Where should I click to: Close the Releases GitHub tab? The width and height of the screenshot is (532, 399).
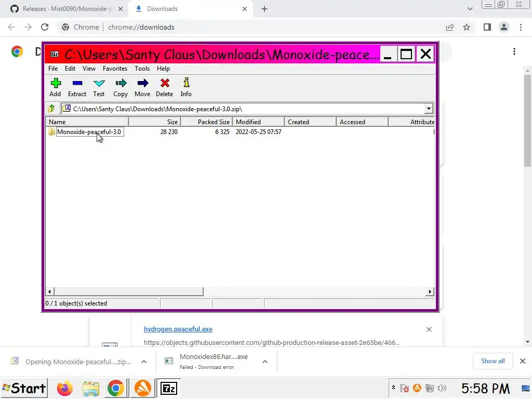click(121, 9)
